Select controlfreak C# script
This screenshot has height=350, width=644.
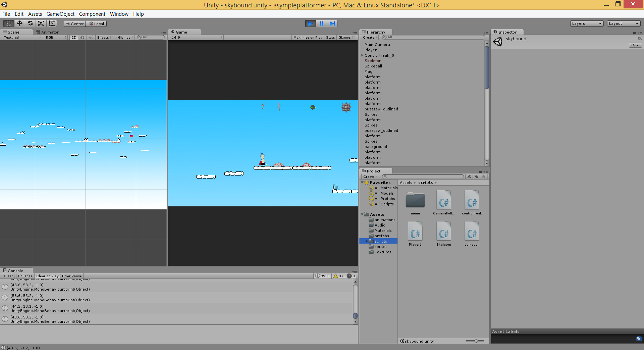472,203
